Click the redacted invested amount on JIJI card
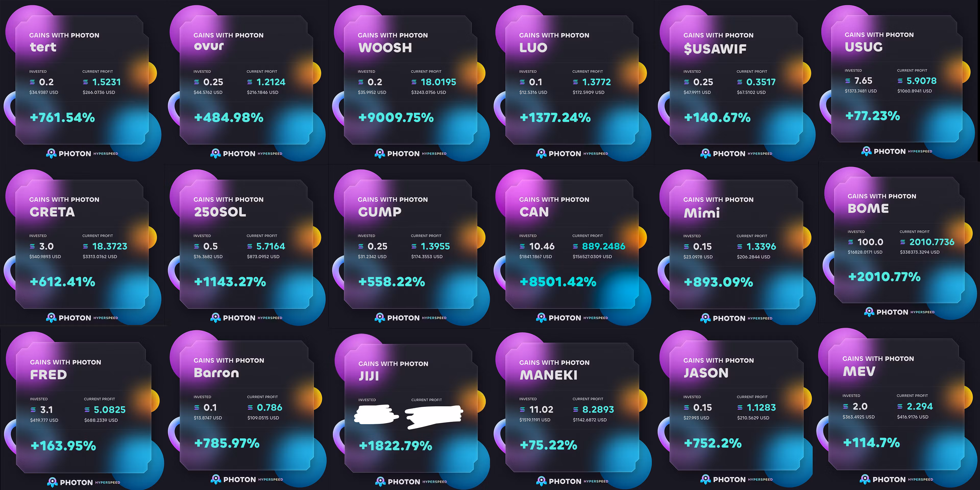 click(375, 415)
